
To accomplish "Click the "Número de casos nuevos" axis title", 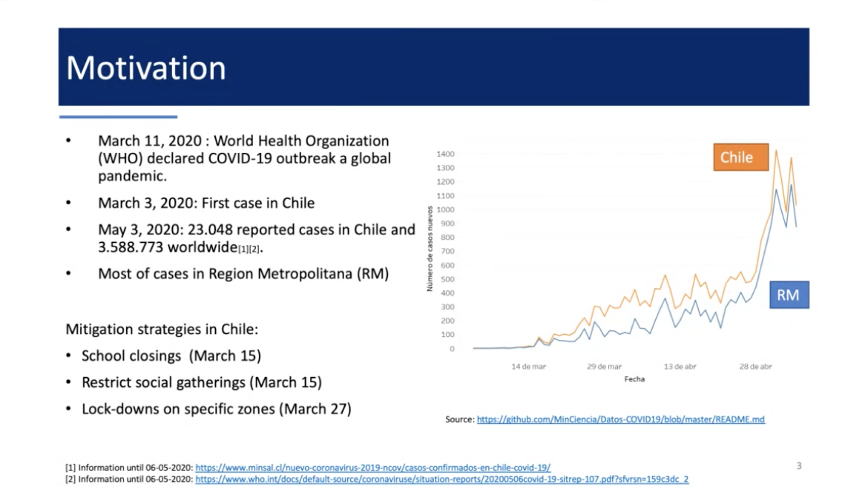I will pyautogui.click(x=430, y=249).
